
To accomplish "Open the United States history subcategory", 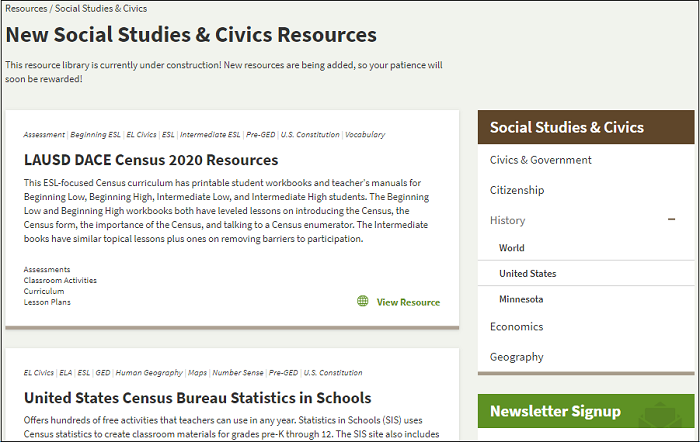I will [527, 273].
